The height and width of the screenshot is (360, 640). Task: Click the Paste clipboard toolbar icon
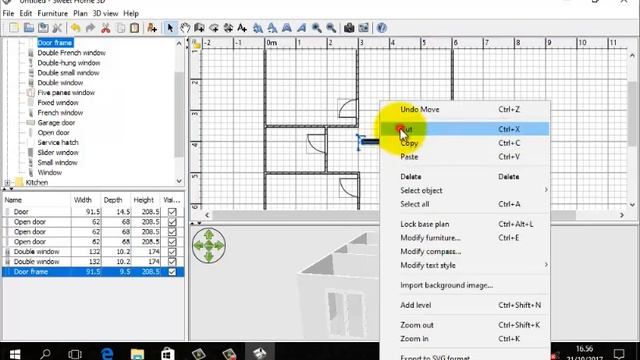(134, 28)
